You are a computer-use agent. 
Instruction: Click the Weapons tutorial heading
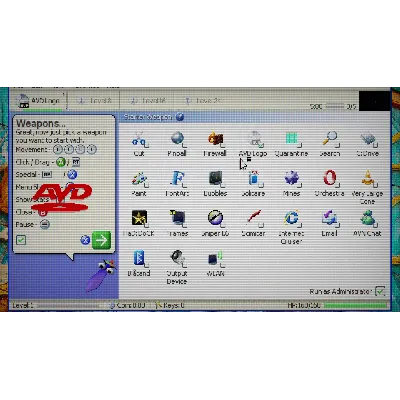pos(40,124)
